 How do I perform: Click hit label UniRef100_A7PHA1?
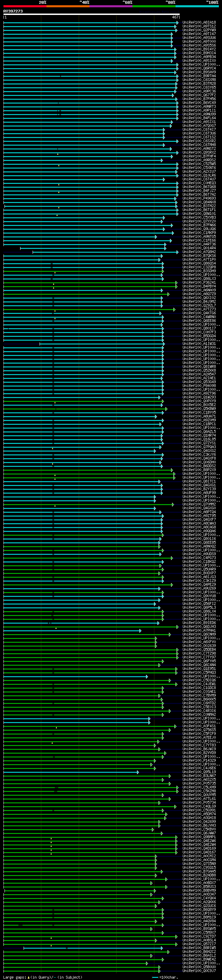199,630
